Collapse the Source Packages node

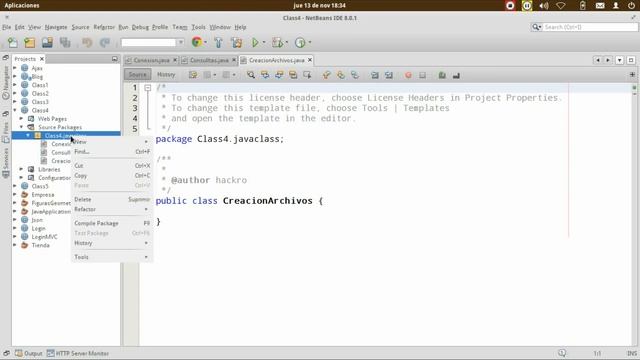pos(22,127)
